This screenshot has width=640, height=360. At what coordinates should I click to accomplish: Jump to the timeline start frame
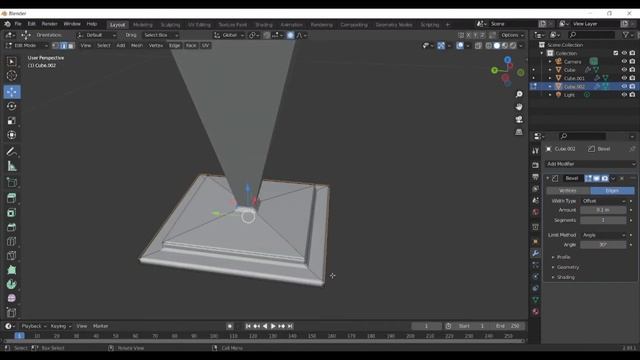tap(248, 326)
